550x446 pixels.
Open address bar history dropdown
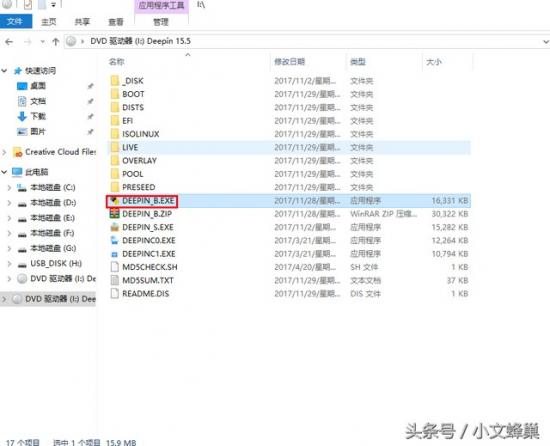coord(545,42)
